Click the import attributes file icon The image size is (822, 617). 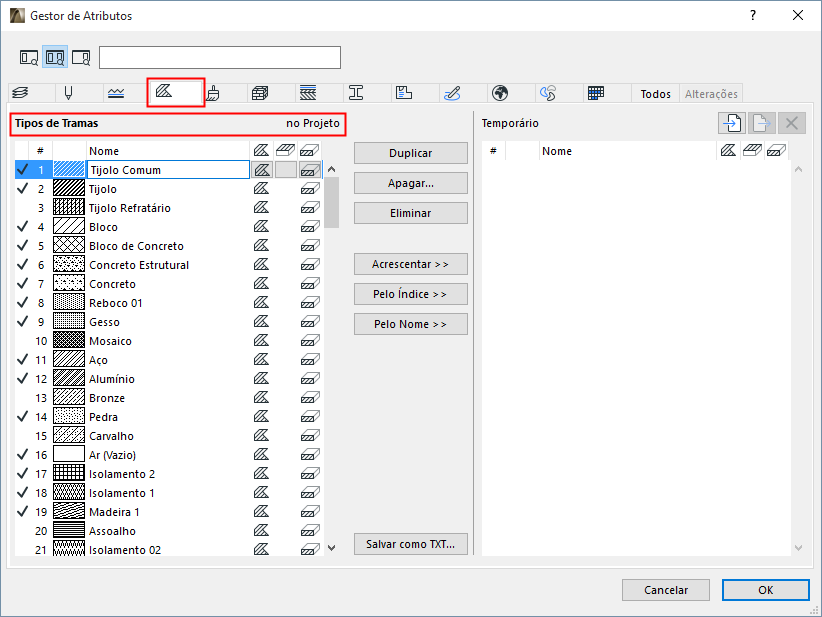pyautogui.click(x=732, y=123)
